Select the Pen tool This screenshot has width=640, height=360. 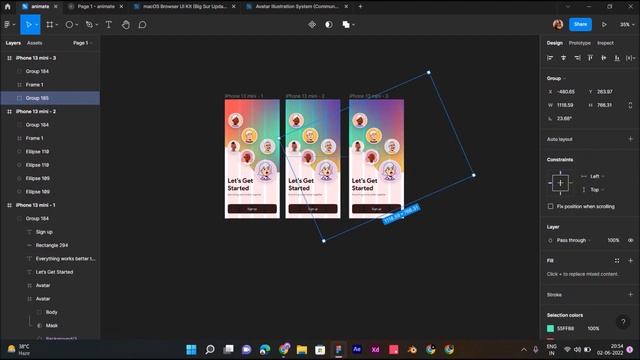89,24
